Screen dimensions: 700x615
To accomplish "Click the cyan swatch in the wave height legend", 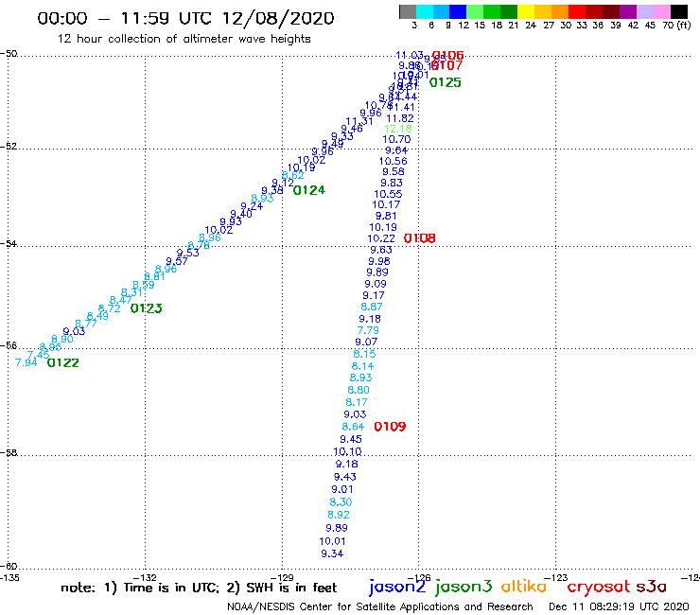I will pos(425,11).
